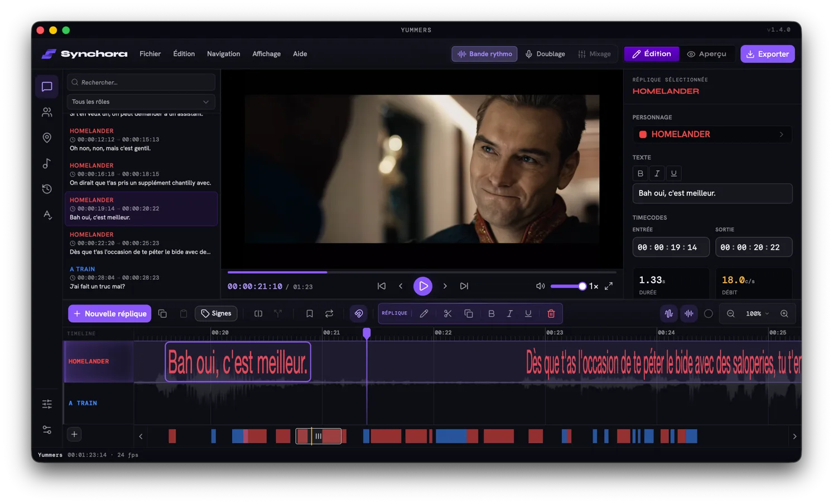This screenshot has height=504, width=833.
Task: Zoom out the timeline
Action: click(x=731, y=314)
